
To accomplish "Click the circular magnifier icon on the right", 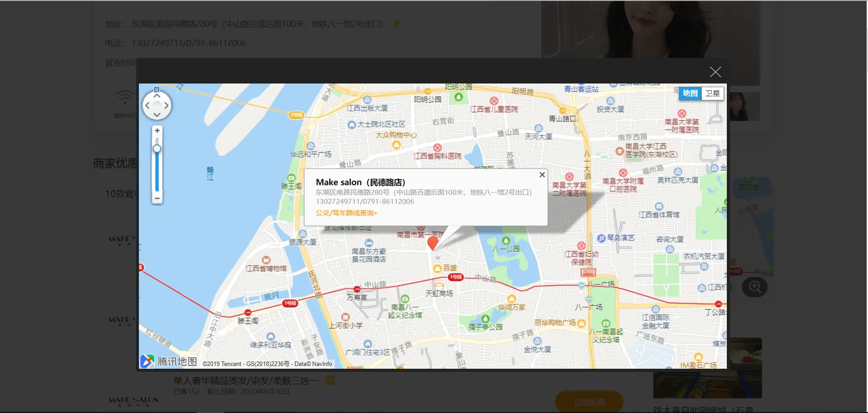I will [x=755, y=287].
